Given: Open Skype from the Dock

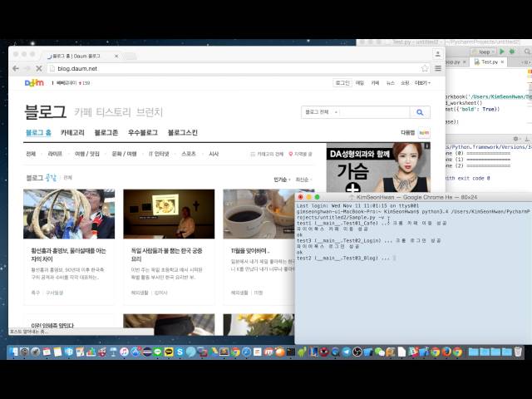Looking at the screenshot, I should coord(180,352).
